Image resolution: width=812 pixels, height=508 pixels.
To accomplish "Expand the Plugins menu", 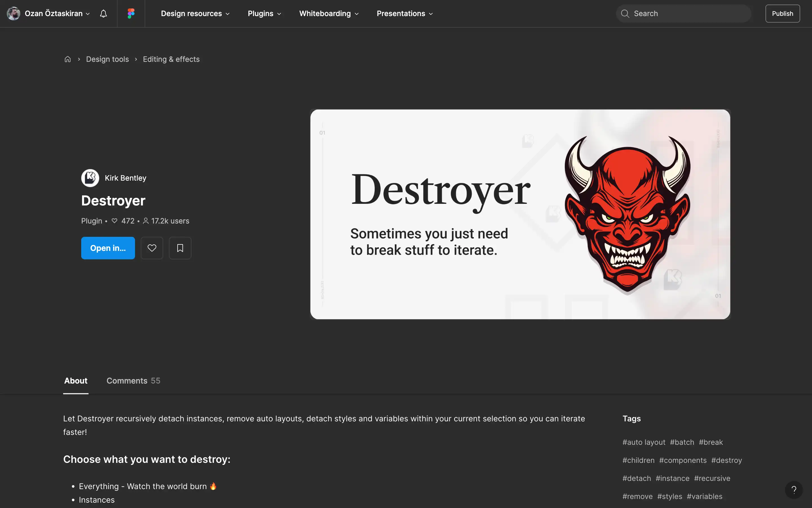I will coord(264,14).
